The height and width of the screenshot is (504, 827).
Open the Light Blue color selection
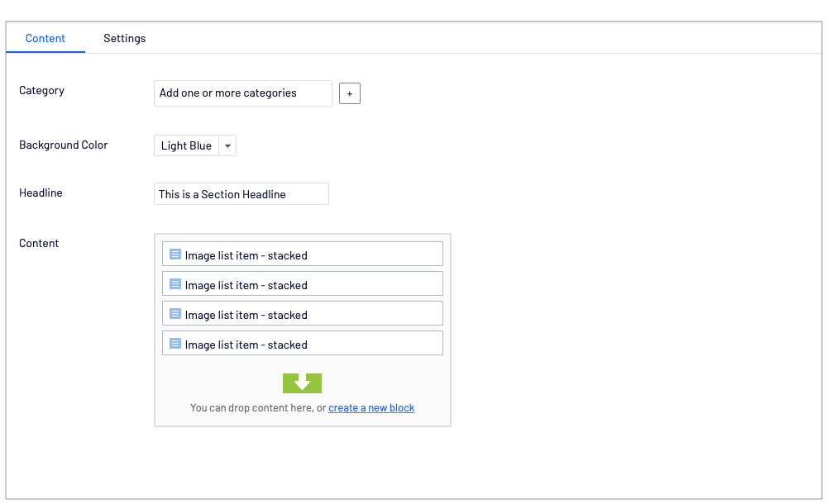coord(186,145)
